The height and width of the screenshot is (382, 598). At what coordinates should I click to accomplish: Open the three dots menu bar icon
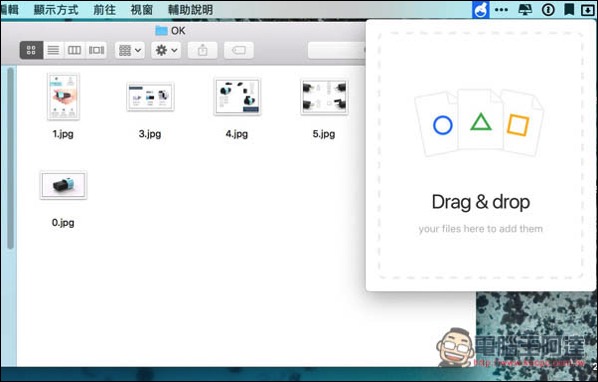501,10
